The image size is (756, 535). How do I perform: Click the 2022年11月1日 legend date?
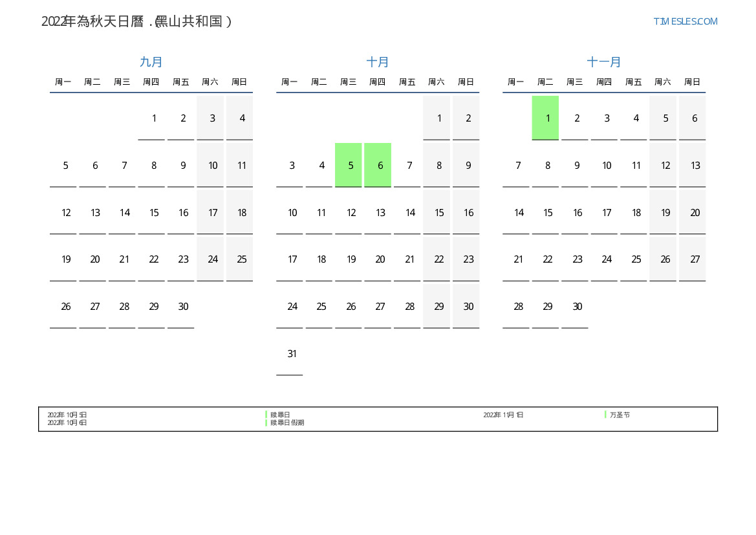pyautogui.click(x=503, y=415)
